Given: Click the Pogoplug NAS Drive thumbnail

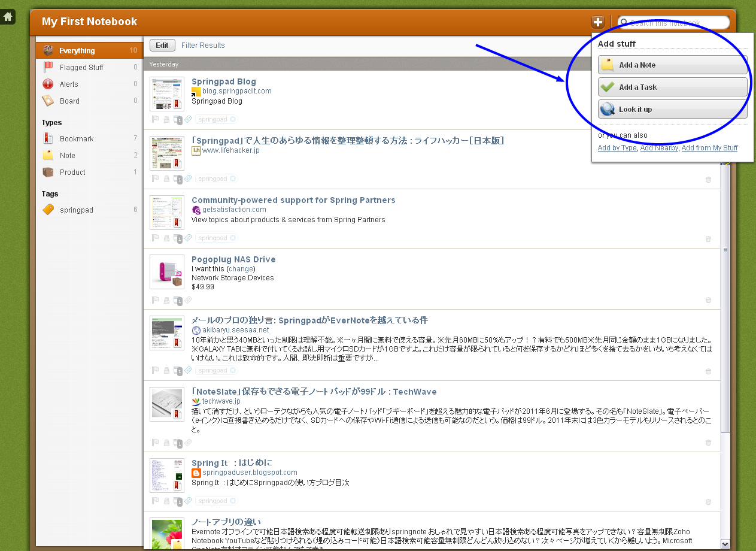Looking at the screenshot, I should 166,272.
